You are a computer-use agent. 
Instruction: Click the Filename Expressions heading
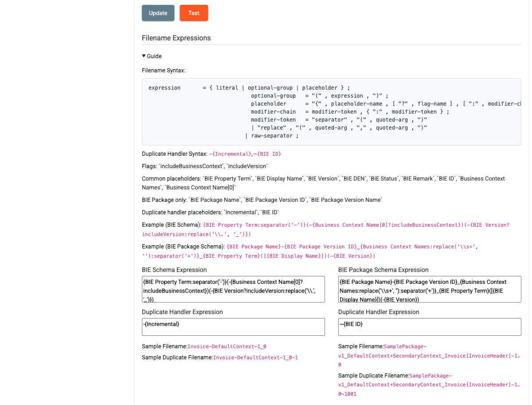tap(176, 38)
